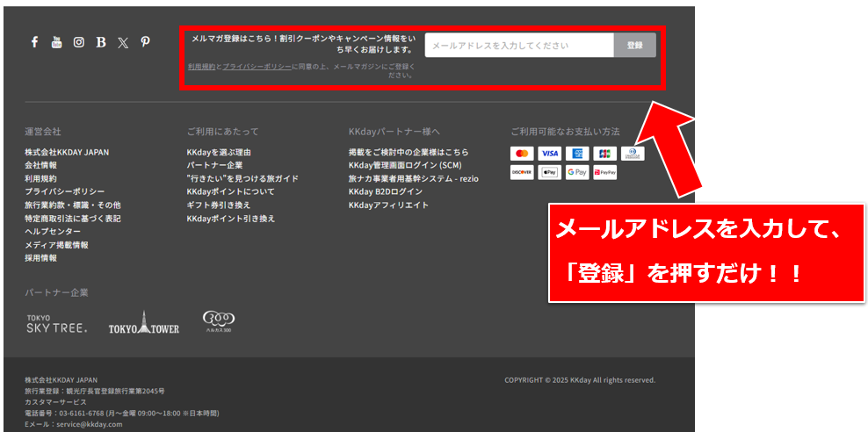Click the ご利用にあたって column heading
The height and width of the screenshot is (432, 868).
point(222,132)
